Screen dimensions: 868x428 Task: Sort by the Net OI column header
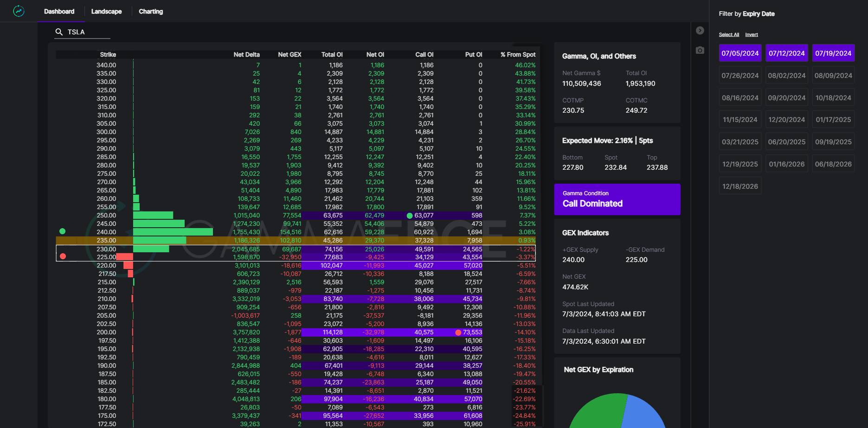pos(375,55)
